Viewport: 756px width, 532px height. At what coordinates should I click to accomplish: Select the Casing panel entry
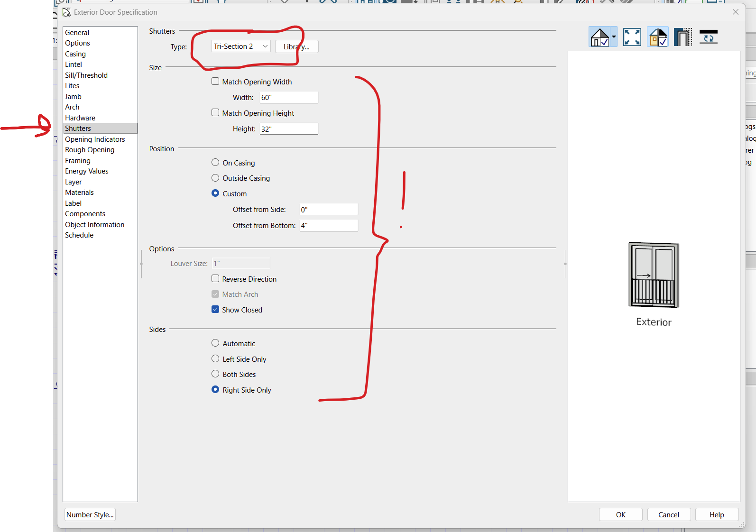point(75,54)
